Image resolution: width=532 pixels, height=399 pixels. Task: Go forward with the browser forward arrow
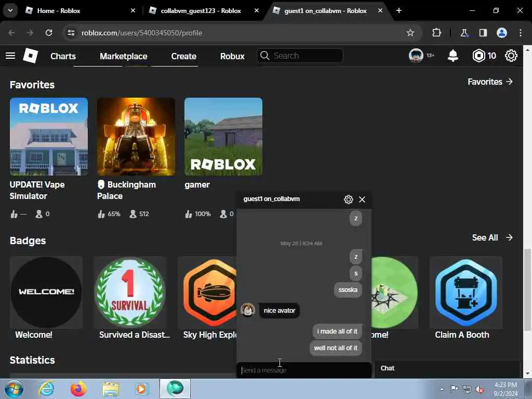click(x=30, y=33)
